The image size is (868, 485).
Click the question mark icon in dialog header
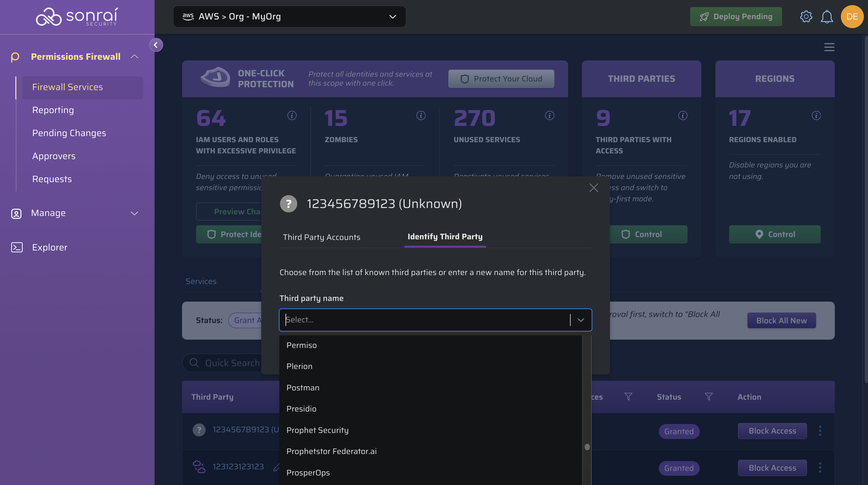[x=288, y=204]
